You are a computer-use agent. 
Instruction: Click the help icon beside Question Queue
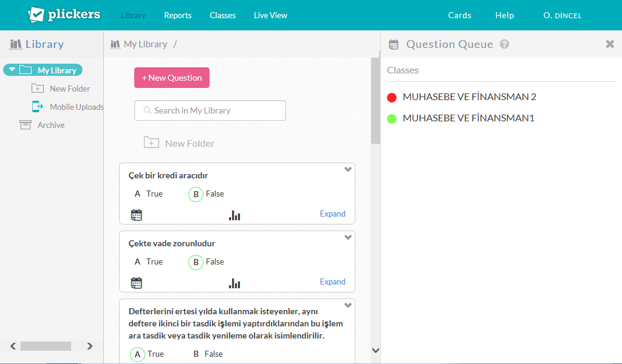pos(504,44)
